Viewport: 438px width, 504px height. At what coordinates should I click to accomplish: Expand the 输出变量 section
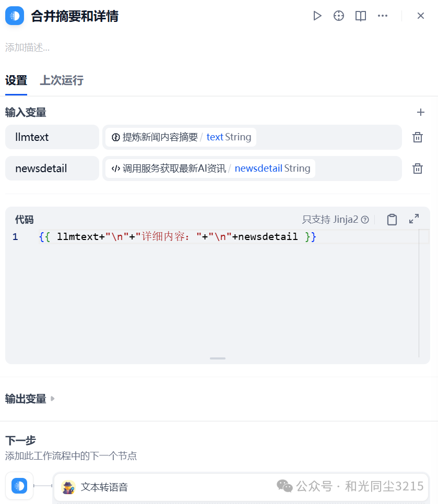tap(30, 399)
